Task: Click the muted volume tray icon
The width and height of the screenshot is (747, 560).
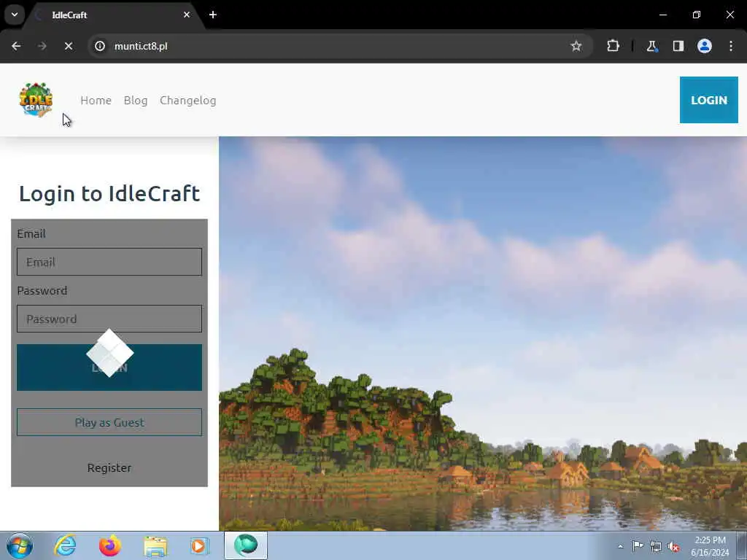Action: point(673,547)
